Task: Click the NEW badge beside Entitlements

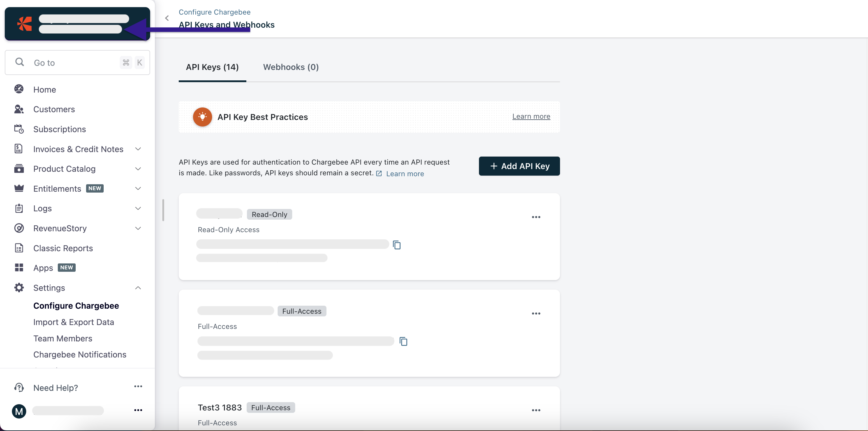Action: click(95, 188)
